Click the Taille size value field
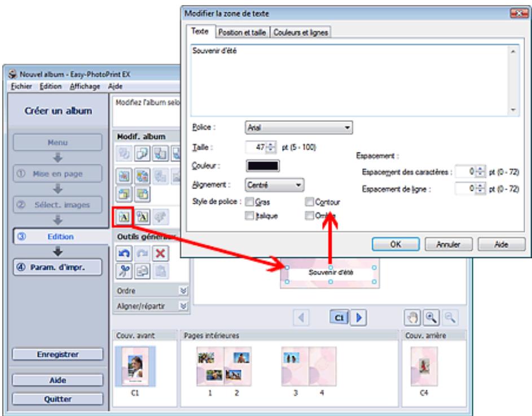 pyautogui.click(x=256, y=147)
